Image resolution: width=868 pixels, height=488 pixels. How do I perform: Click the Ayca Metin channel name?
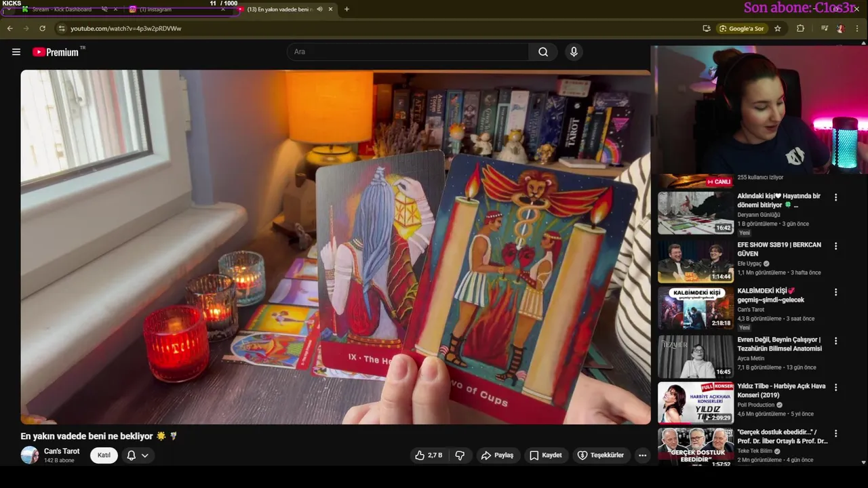pyautogui.click(x=751, y=359)
